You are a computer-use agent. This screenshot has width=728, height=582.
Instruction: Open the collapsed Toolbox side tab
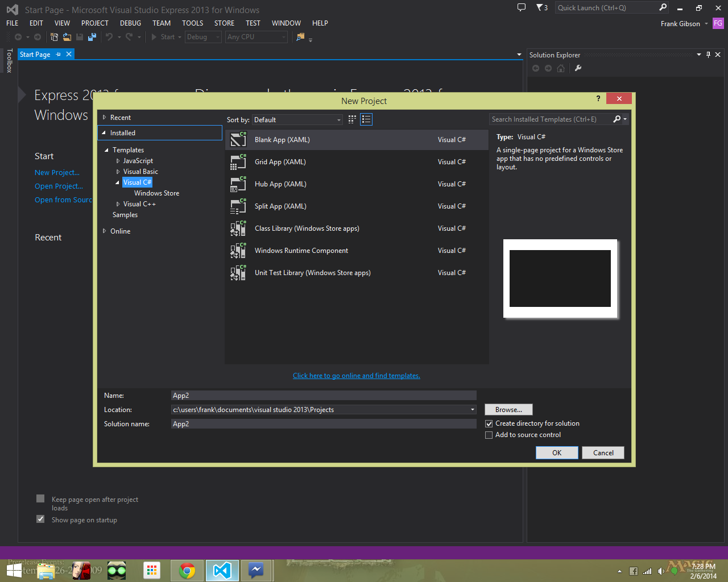[9, 61]
